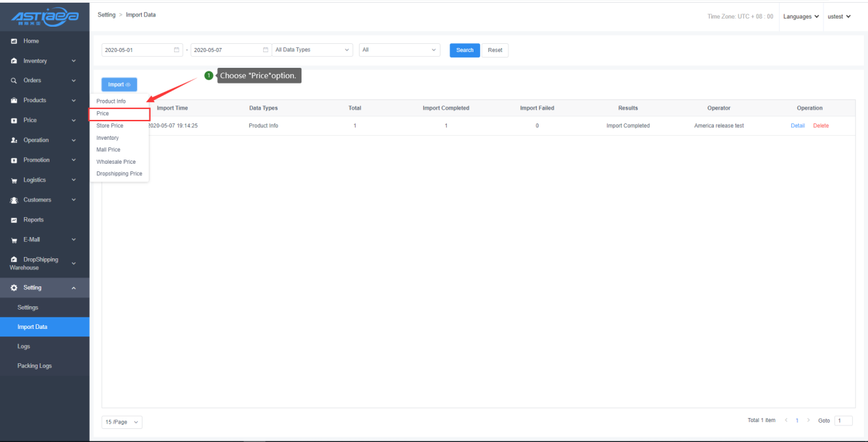Image resolution: width=868 pixels, height=442 pixels.
Task: Click the Logistics cart icon
Action: pos(14,180)
